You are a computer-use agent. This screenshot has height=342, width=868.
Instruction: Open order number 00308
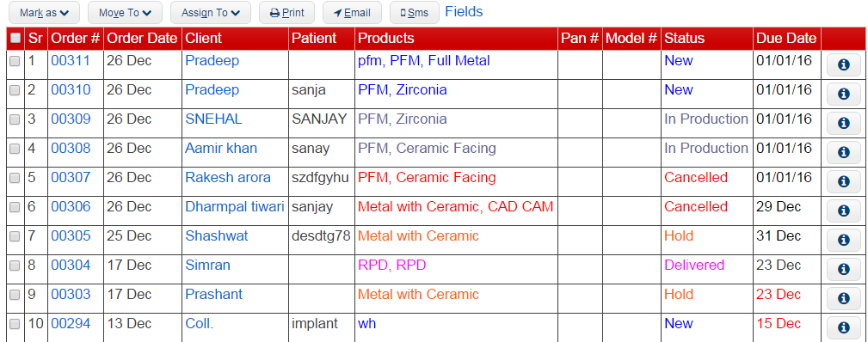(71, 149)
